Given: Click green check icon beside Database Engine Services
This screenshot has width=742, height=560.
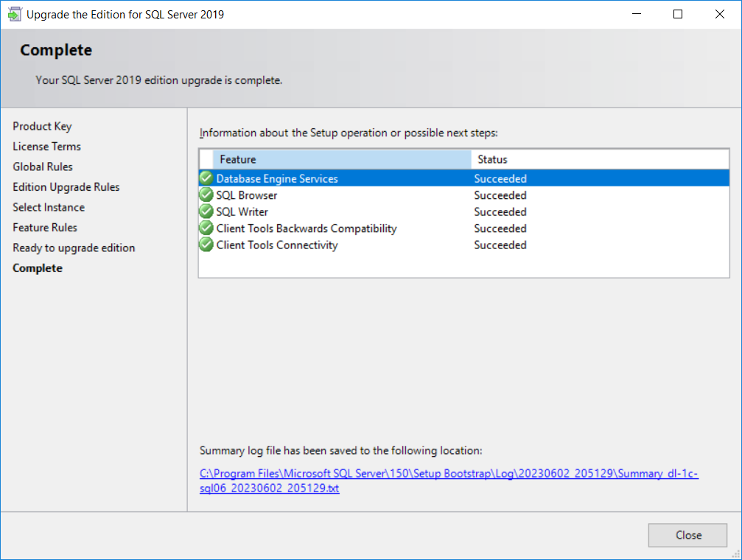Looking at the screenshot, I should point(206,178).
